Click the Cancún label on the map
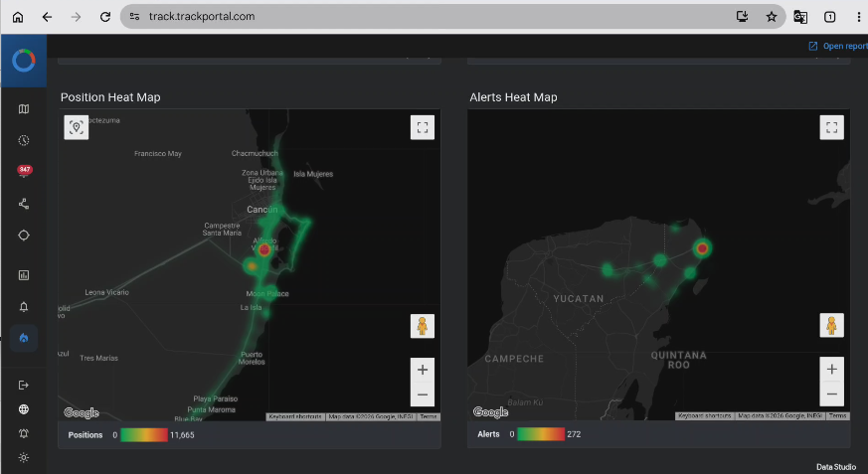 click(261, 210)
